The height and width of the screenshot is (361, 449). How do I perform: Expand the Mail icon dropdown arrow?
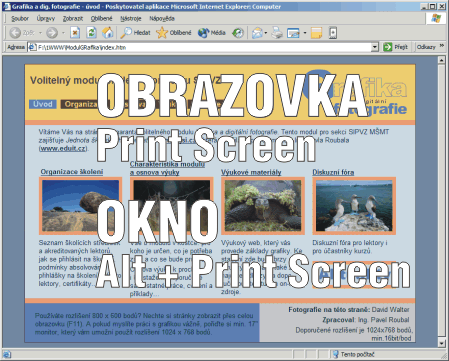266,33
